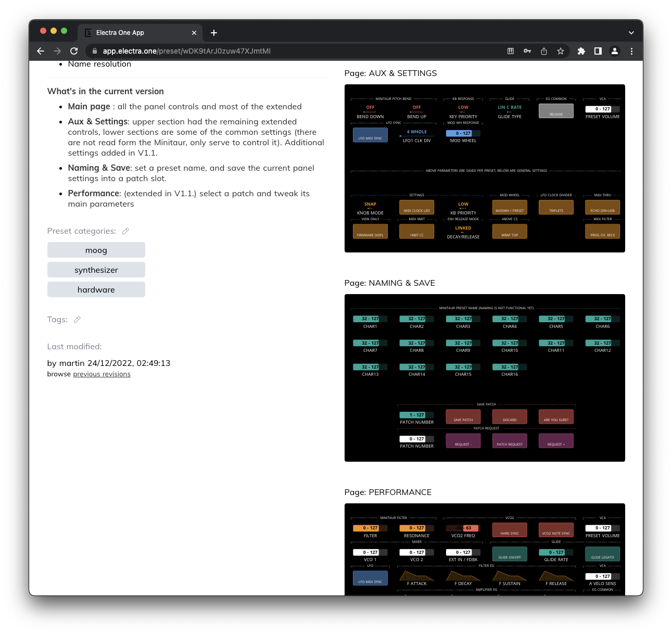Image resolution: width=672 pixels, height=634 pixels.
Task: Click the hardware category tag
Action: pyautogui.click(x=96, y=290)
